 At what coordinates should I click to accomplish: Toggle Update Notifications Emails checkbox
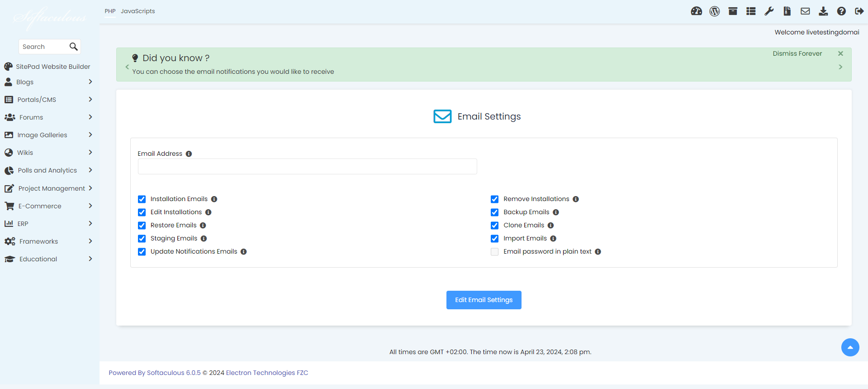point(142,252)
